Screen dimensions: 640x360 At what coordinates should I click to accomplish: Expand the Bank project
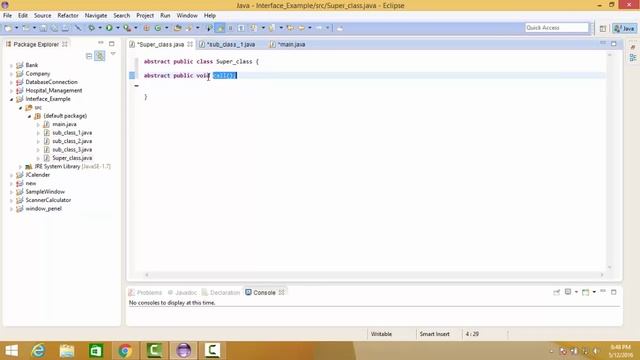click(x=11, y=65)
